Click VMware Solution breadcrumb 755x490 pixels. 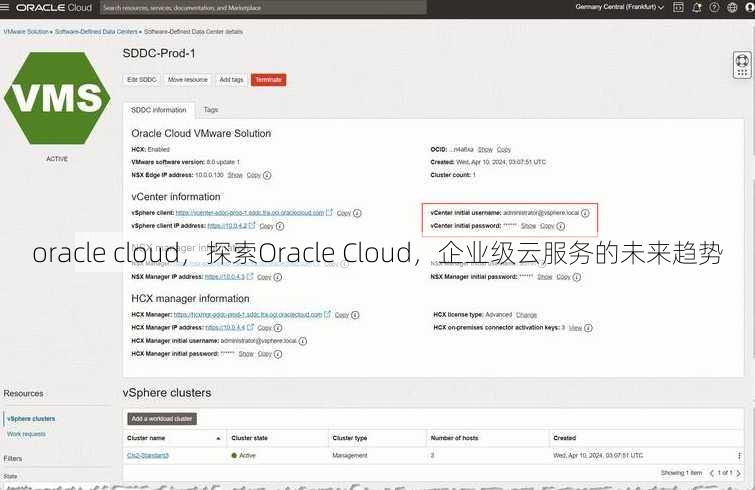26,32
